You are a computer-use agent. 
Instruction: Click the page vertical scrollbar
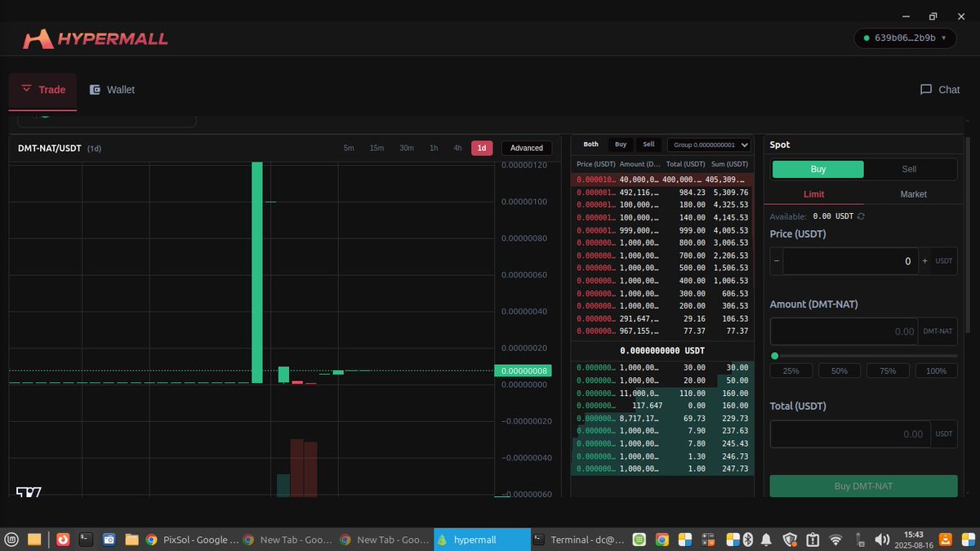click(x=969, y=237)
